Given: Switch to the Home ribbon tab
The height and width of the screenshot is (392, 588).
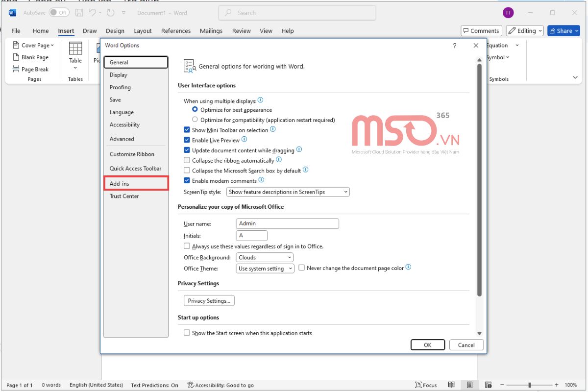Looking at the screenshot, I should [x=41, y=31].
